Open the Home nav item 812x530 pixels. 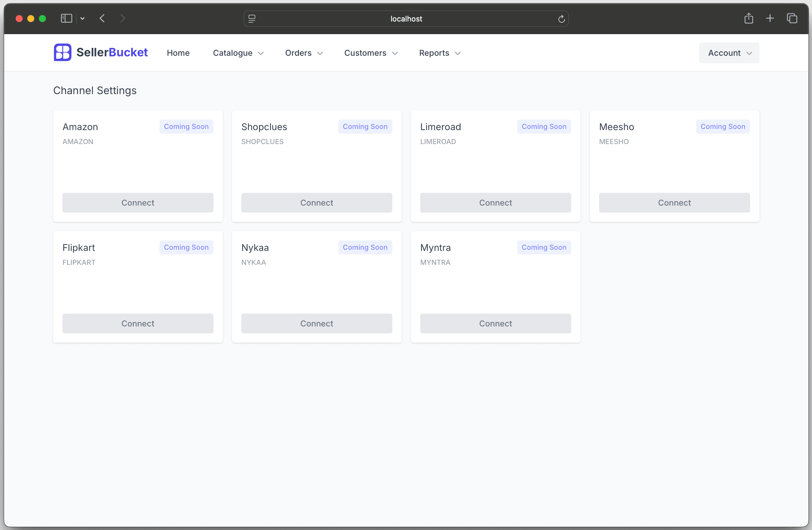tap(178, 53)
